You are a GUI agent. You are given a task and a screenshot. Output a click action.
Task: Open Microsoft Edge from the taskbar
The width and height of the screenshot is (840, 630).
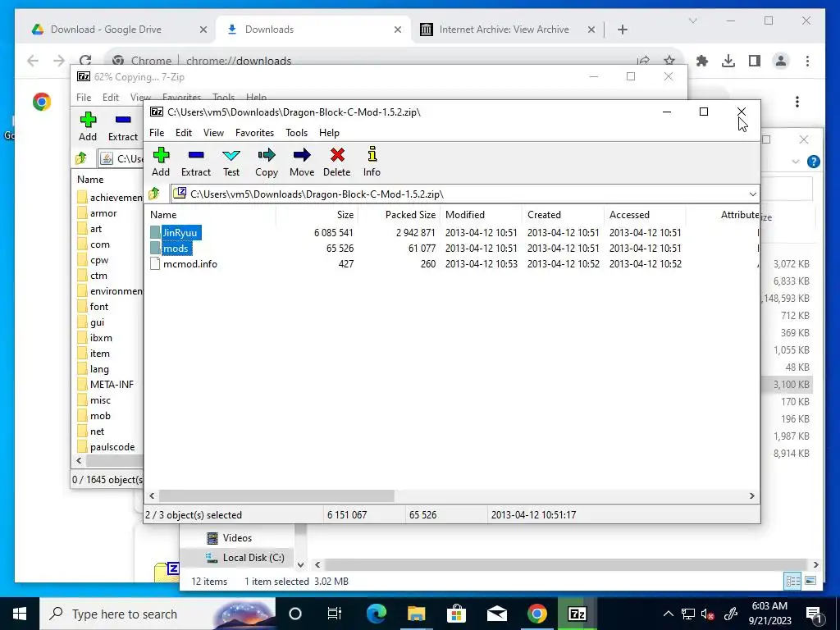coord(377,614)
